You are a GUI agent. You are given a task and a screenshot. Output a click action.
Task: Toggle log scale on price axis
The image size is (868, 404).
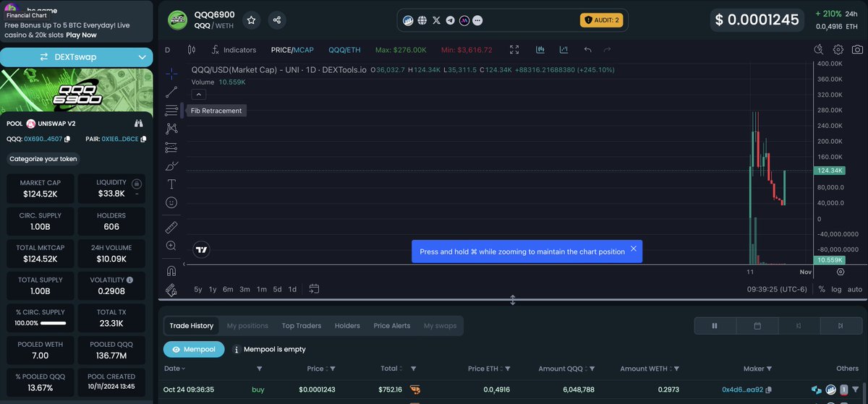[x=837, y=289]
